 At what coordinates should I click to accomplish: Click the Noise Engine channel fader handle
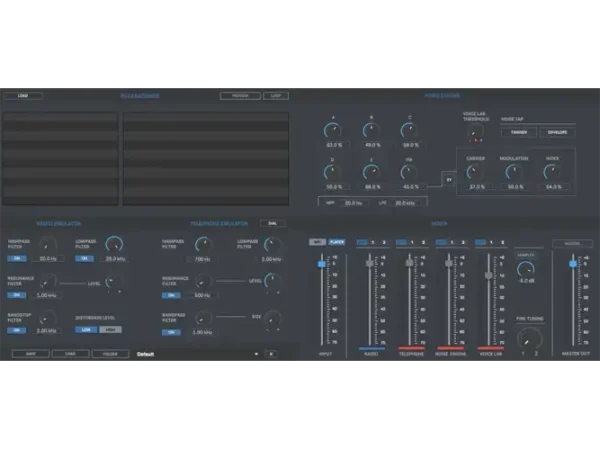pos(449,263)
